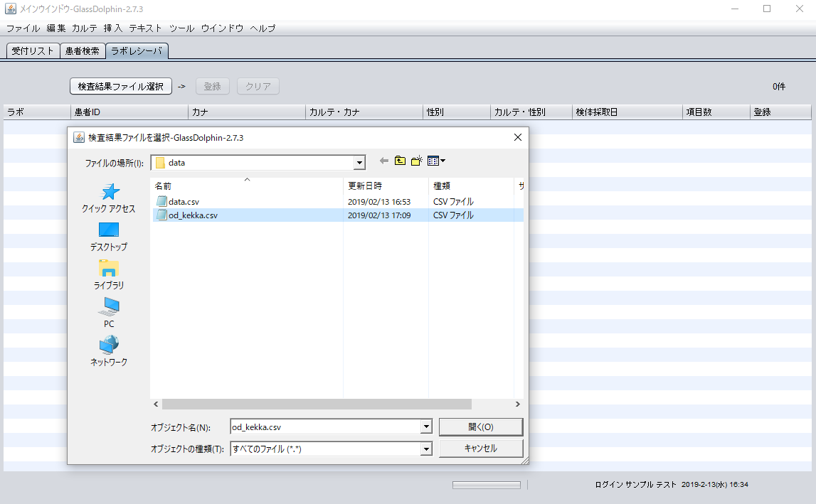Open the view menu icon dropdown
Screen dimensions: 816x504
(x=436, y=161)
